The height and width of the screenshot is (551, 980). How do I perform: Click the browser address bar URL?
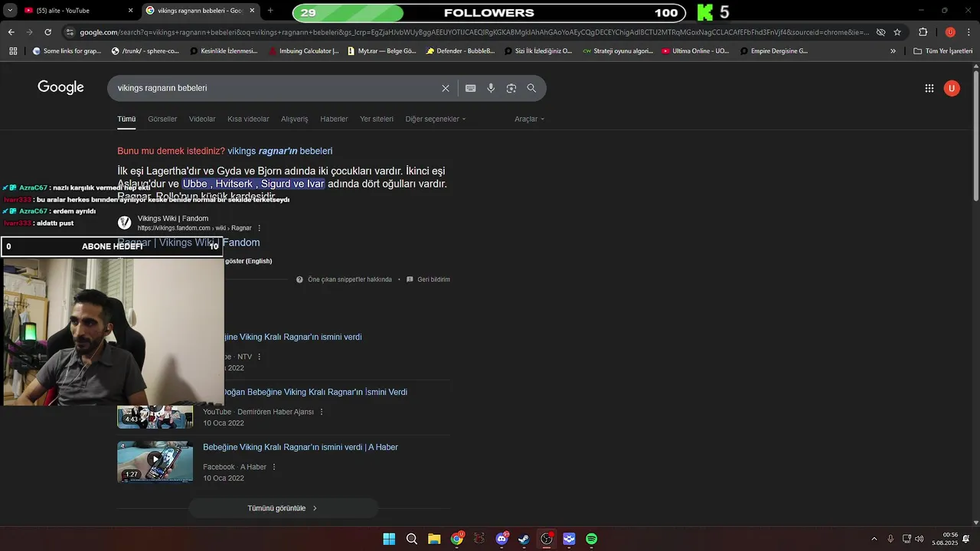tap(475, 32)
